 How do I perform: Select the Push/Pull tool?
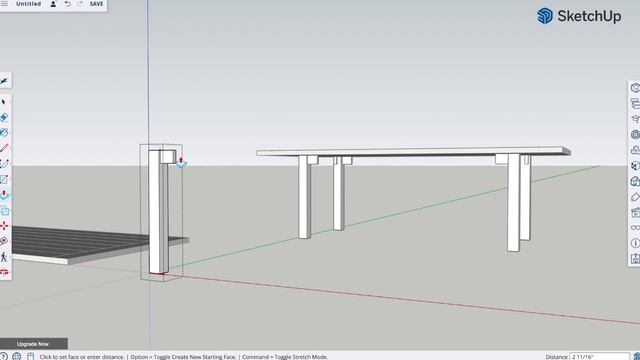point(4,195)
